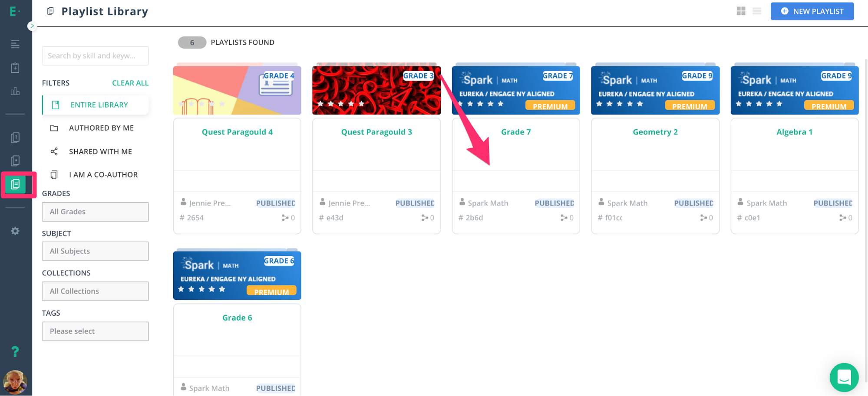Open the Grade 7 playlist title
Viewport: 868px width, 396px height.
pyautogui.click(x=516, y=132)
